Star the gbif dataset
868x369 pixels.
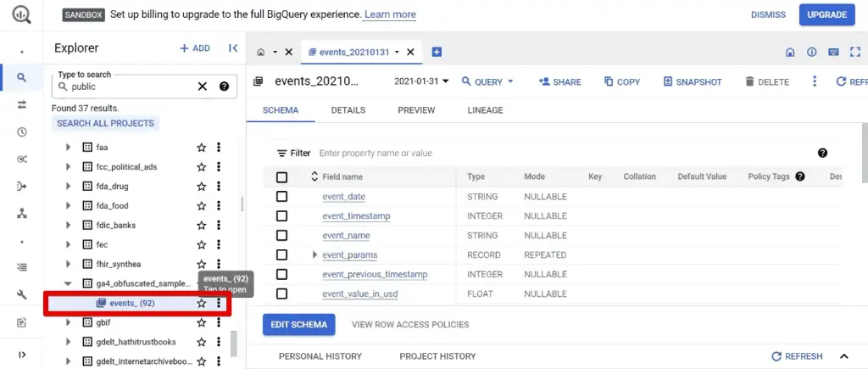[202, 322]
